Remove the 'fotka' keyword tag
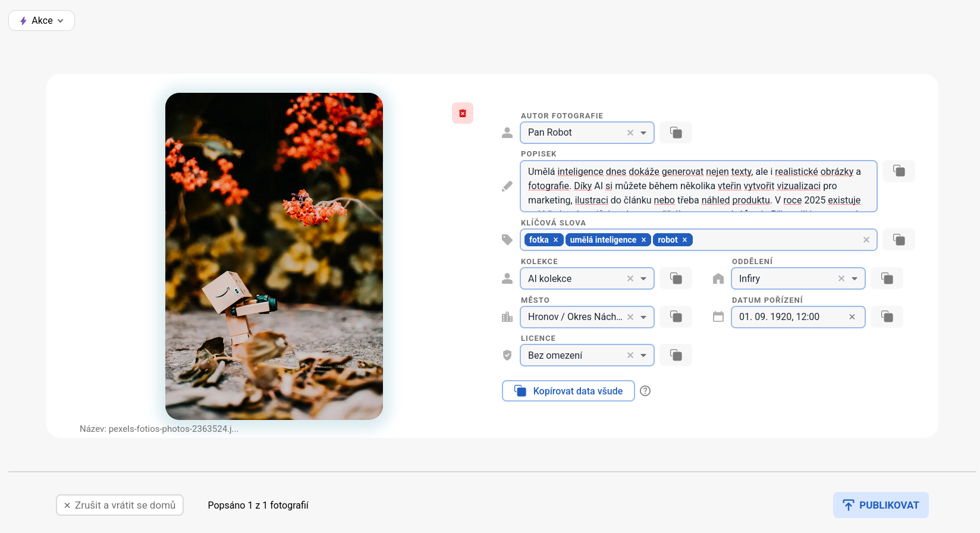The height and width of the screenshot is (533, 980). point(556,240)
